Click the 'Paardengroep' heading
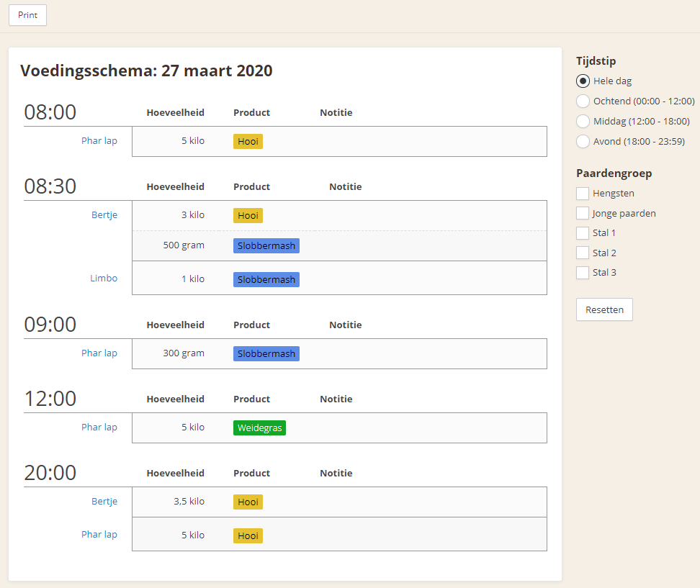The height and width of the screenshot is (588, 700). [614, 173]
